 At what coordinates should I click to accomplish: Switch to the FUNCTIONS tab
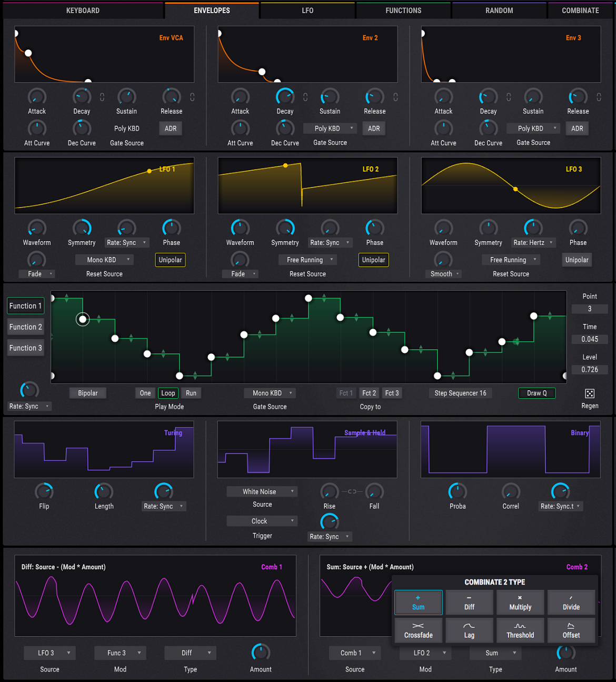[x=404, y=11]
